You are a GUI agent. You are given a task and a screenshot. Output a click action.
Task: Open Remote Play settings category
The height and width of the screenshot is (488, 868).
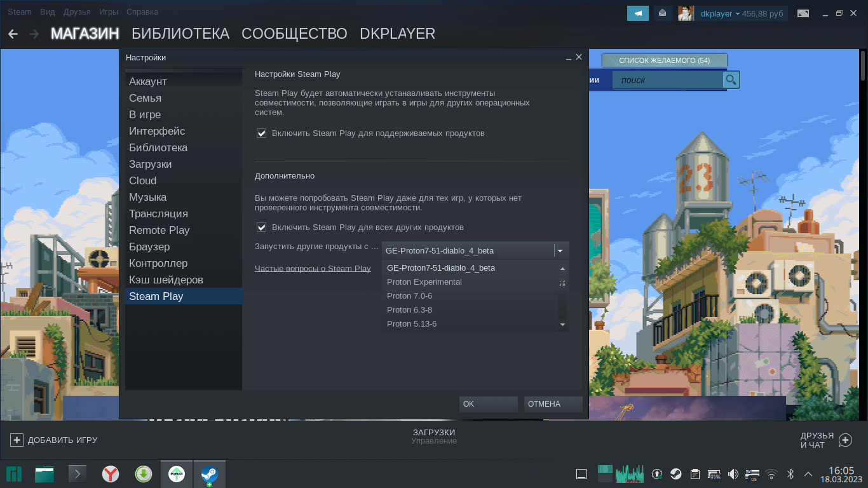tap(184, 231)
